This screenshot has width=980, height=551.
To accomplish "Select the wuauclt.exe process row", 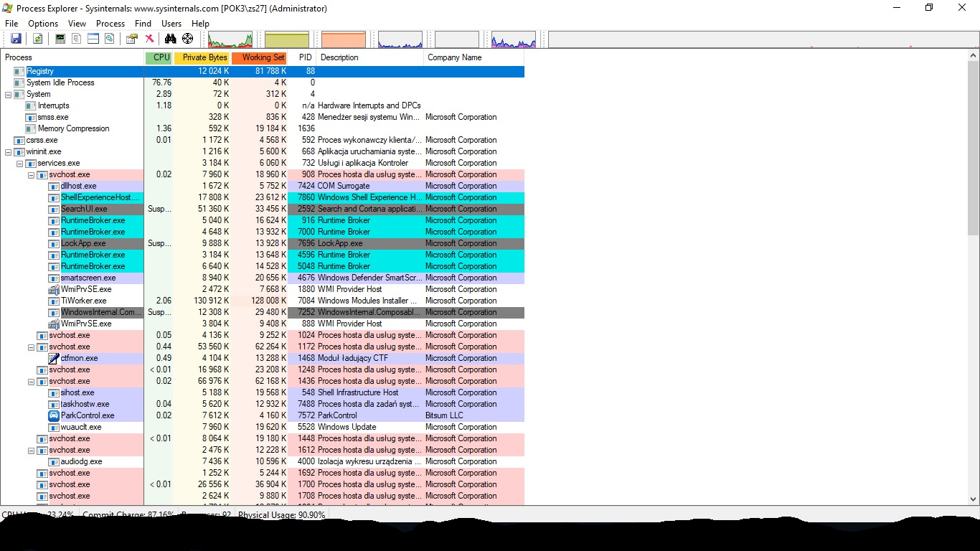I will [263, 427].
